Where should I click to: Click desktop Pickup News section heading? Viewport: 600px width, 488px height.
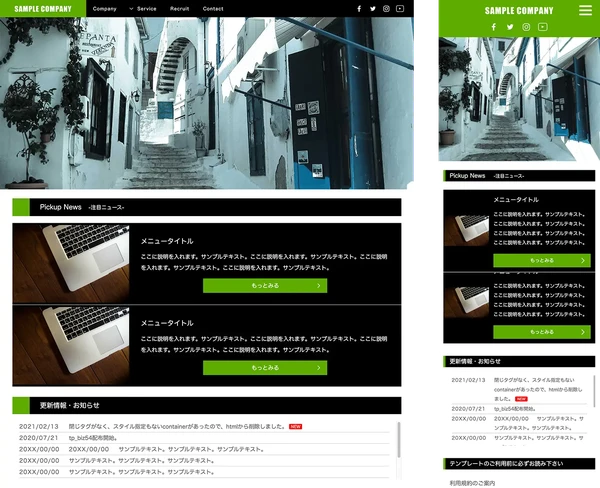(207, 207)
